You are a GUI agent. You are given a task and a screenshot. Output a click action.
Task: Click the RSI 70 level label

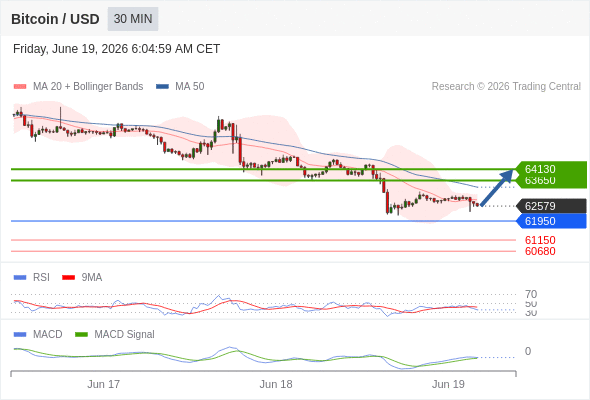pos(531,294)
